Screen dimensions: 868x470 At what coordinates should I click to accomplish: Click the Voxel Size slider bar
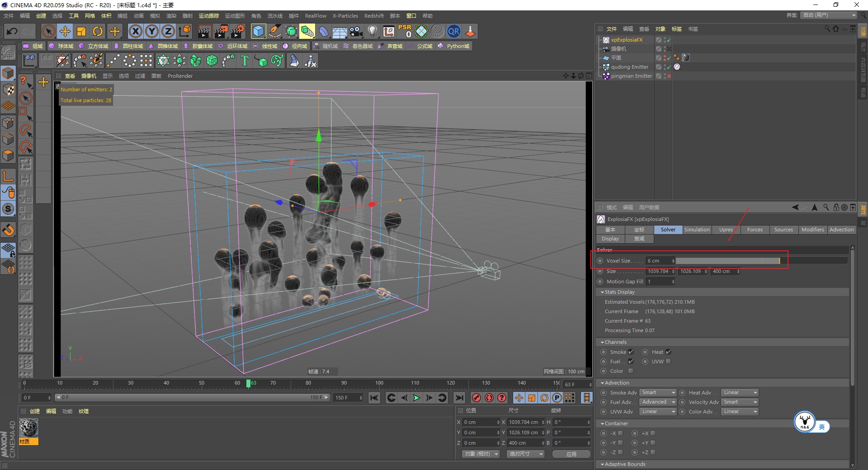pos(728,261)
